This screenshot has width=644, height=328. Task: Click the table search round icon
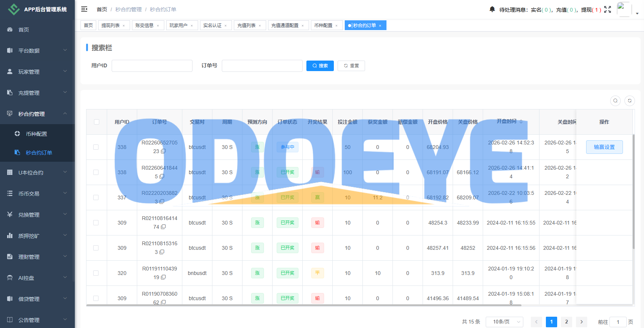615,100
